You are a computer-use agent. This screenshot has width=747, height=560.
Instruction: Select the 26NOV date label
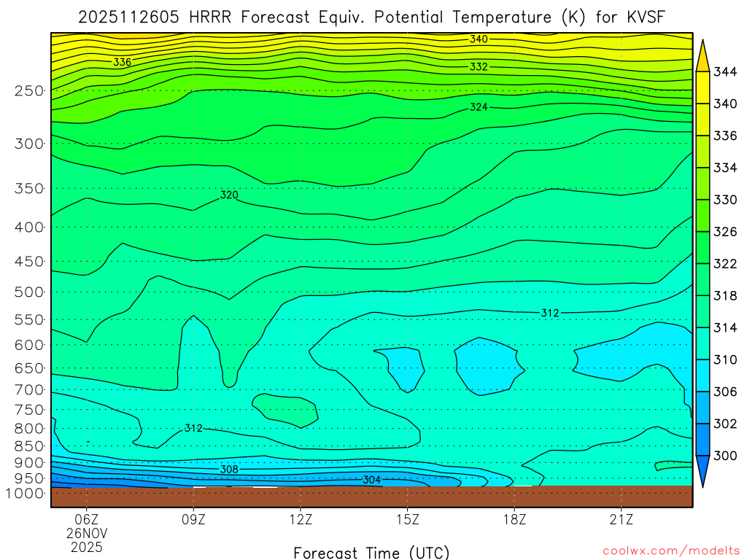[86, 533]
